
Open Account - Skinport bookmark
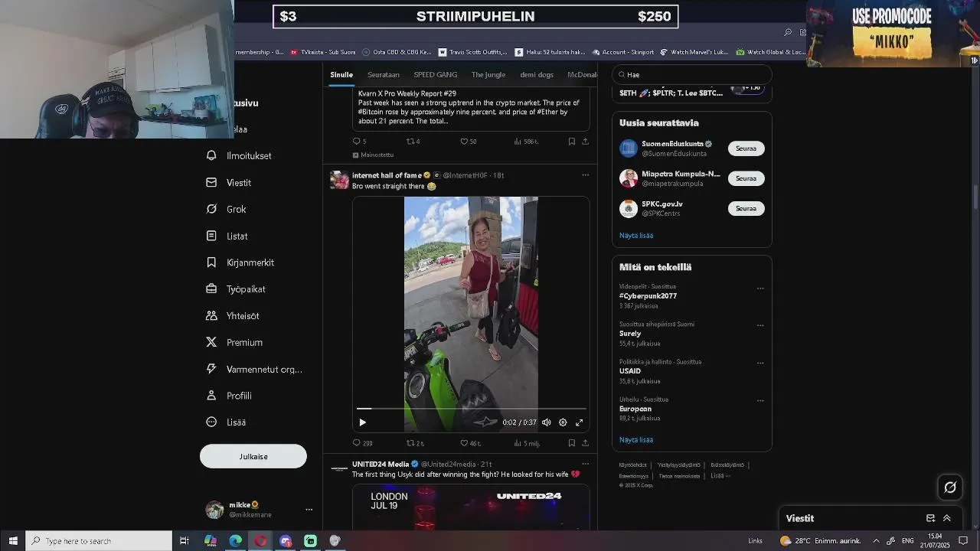click(x=622, y=52)
